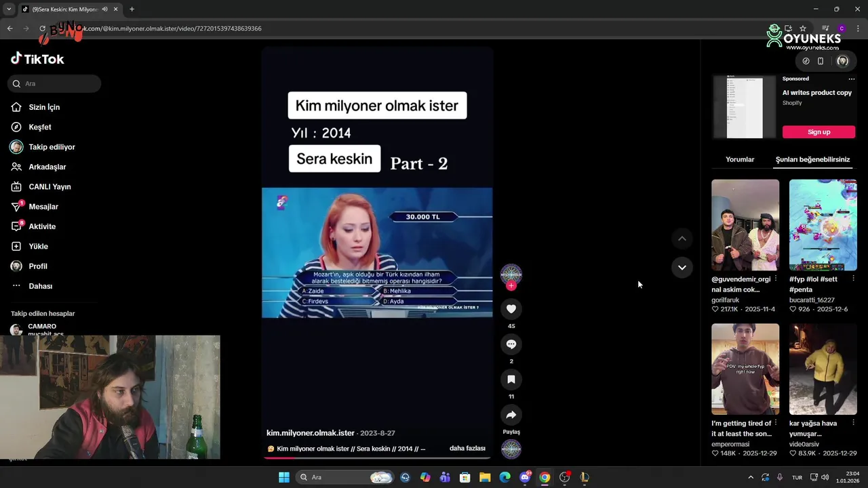The width and height of the screenshot is (868, 488).
Task: Open the emperormasi video thumbnail
Action: point(745,369)
